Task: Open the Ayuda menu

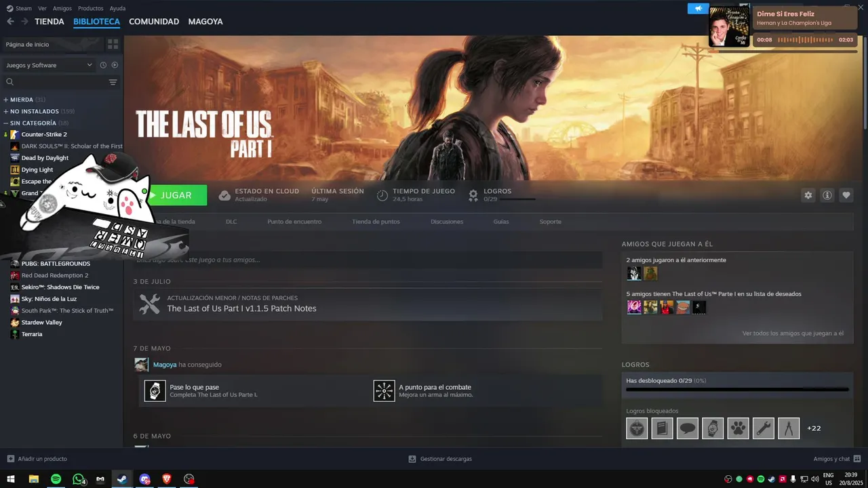Action: [x=117, y=8]
